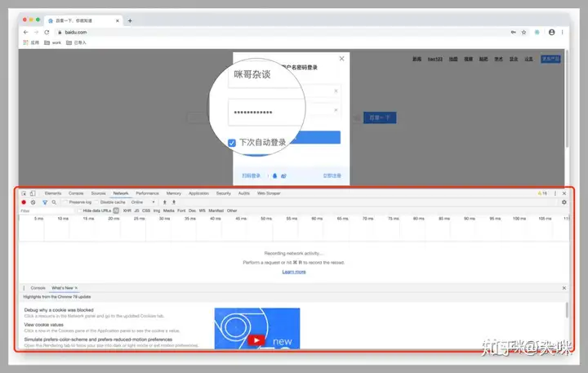
Task: Close the What's New drawer tab
Action: [76, 288]
